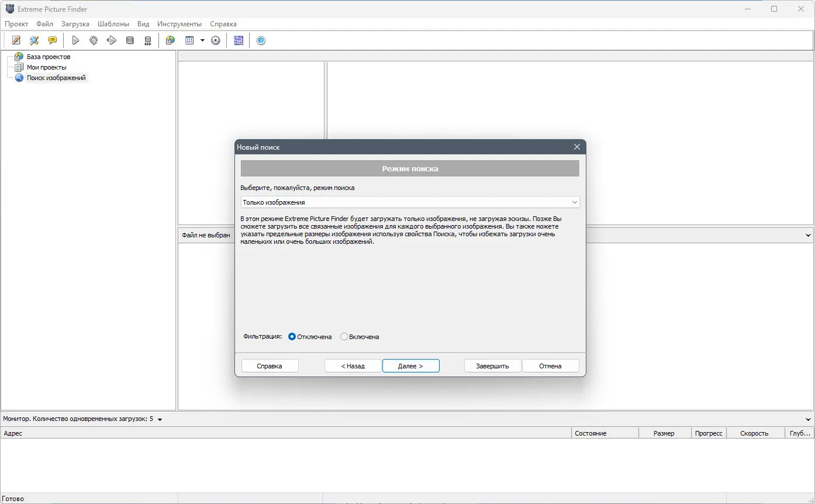Close the Новый поиск dialog
Viewport: 815px width, 504px height.
(577, 147)
